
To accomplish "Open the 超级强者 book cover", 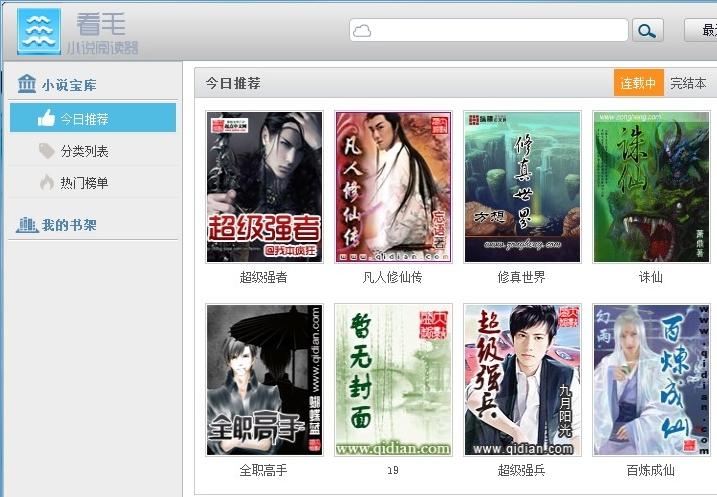I will [x=264, y=187].
